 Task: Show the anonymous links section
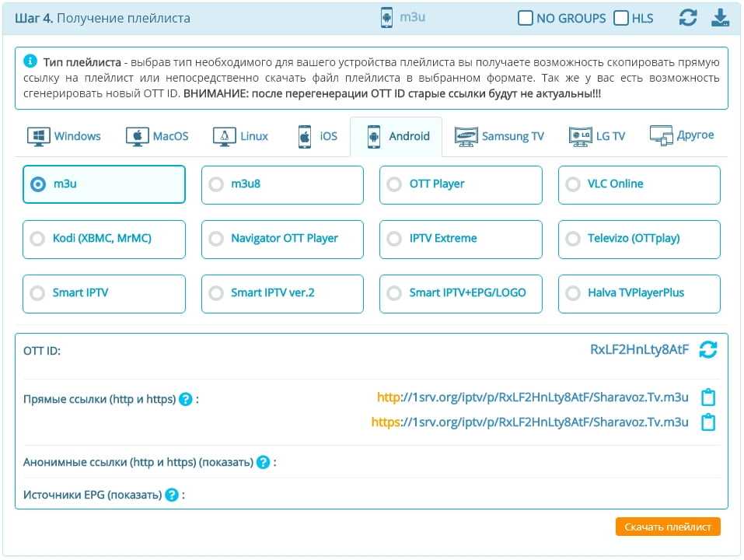225,462
